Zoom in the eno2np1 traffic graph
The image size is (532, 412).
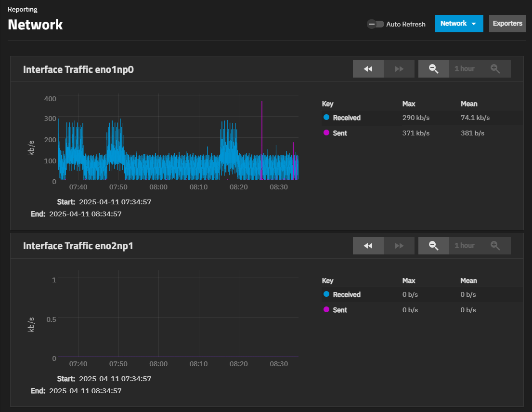click(x=495, y=246)
